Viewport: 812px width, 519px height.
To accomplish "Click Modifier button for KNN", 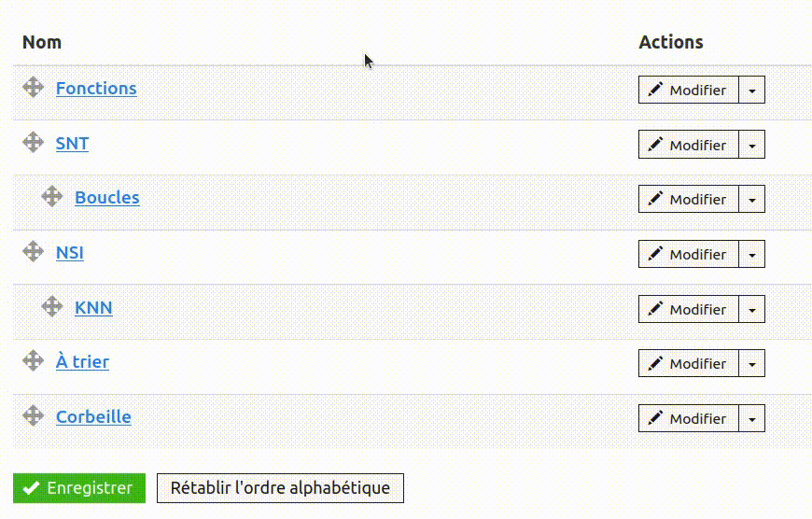I will point(688,309).
